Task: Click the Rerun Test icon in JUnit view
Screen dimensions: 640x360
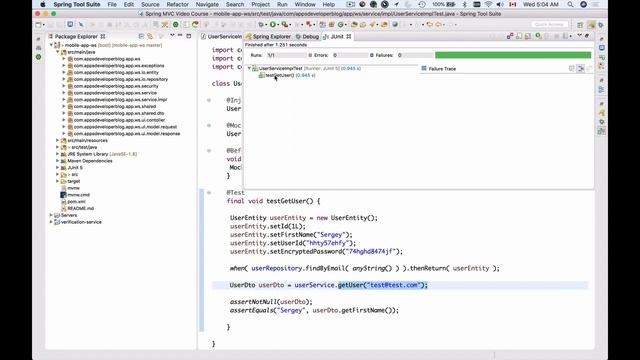Action: click(538, 36)
